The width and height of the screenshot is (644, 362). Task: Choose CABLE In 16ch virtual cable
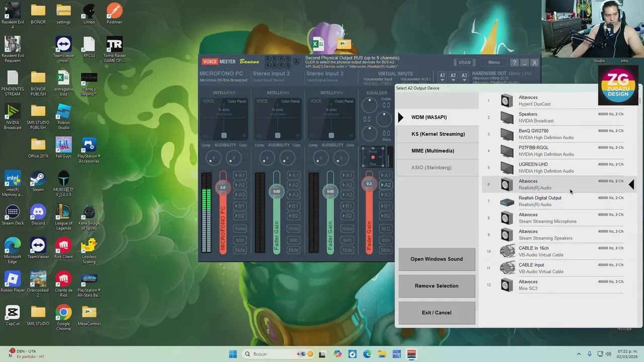click(552, 251)
